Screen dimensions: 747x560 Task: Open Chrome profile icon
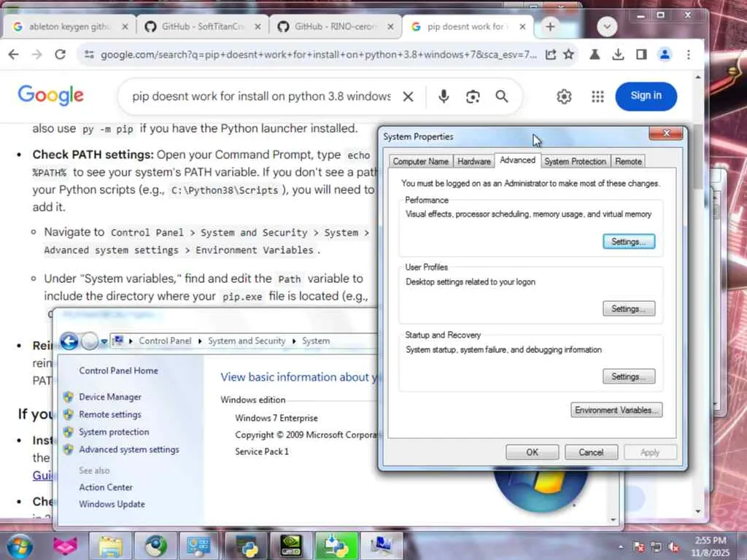tap(665, 55)
